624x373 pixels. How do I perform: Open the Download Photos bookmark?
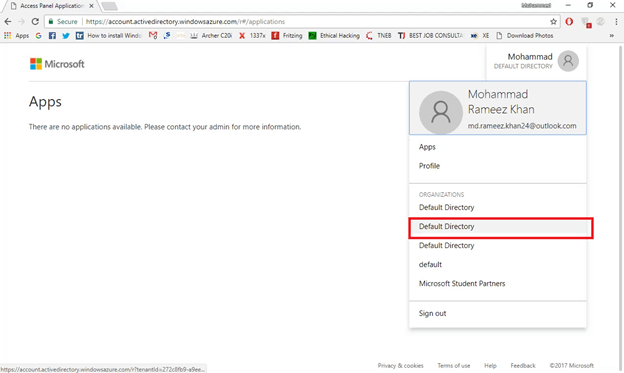pos(525,35)
